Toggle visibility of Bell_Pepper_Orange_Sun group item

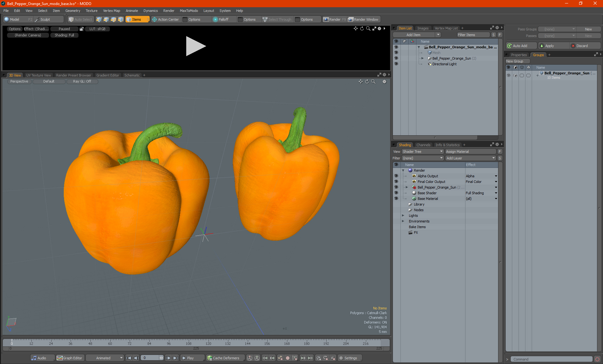pos(396,58)
